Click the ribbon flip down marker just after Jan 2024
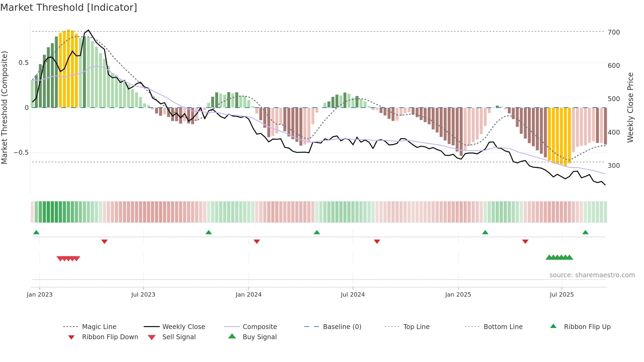Image resolution: width=644 pixels, height=362 pixels. tap(257, 242)
